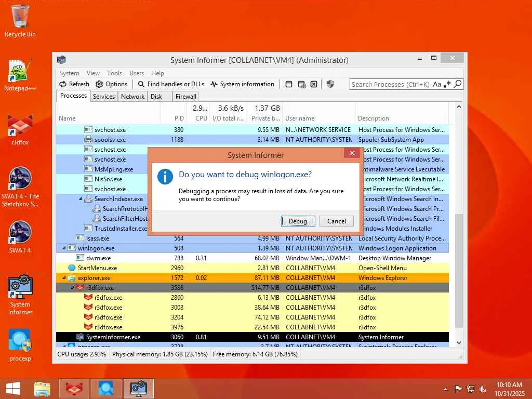Collapse the SearchIndexer.exe tree node

click(81, 199)
